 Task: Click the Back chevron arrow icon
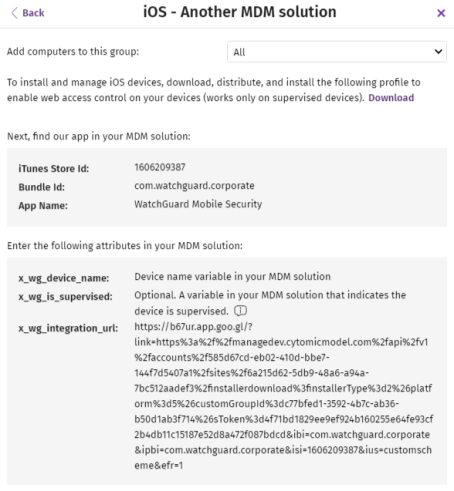point(14,13)
